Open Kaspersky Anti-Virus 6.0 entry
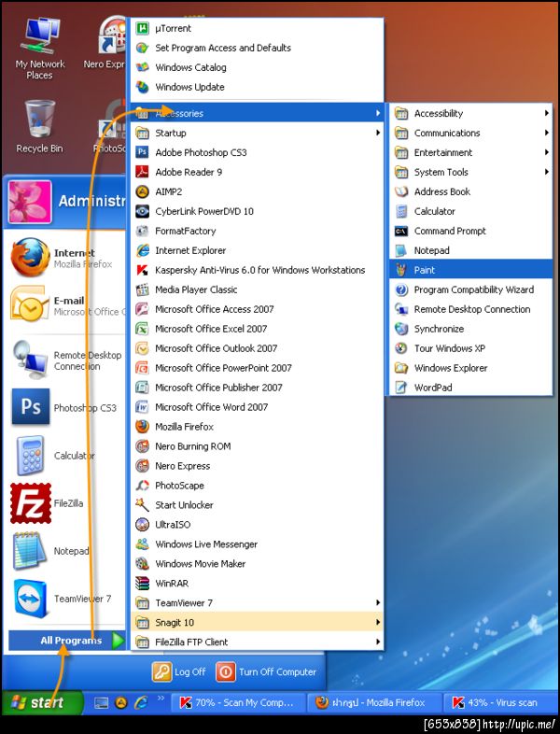This screenshot has width=560, height=734. 257,270
